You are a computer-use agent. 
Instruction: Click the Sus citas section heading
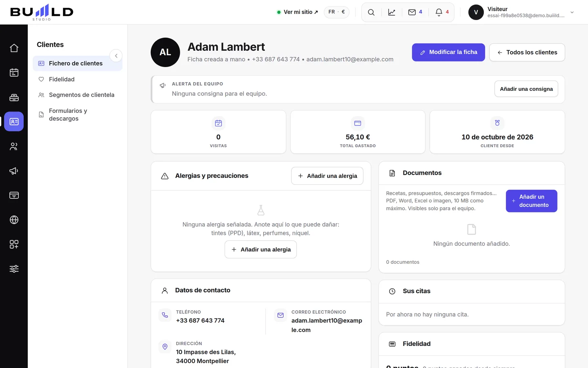tap(416, 291)
